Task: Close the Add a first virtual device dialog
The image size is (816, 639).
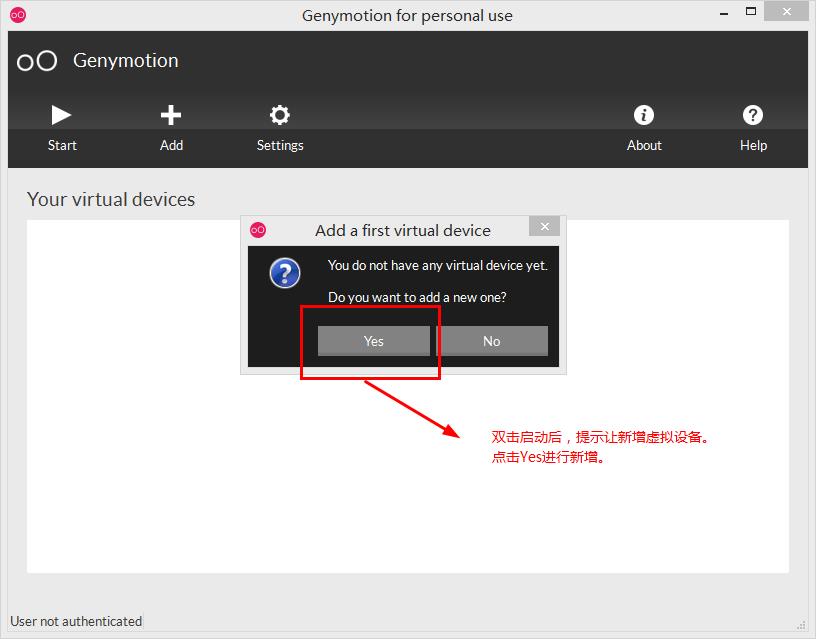Action: [x=544, y=226]
